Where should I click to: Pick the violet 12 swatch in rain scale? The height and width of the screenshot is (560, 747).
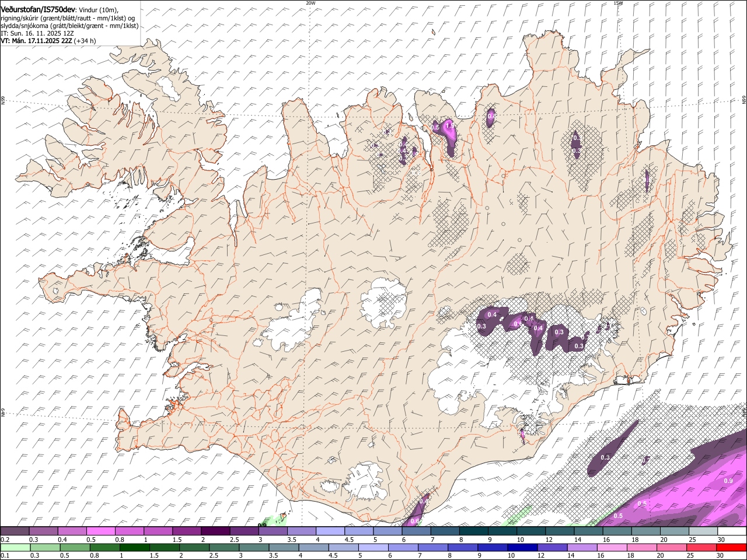(x=552, y=547)
